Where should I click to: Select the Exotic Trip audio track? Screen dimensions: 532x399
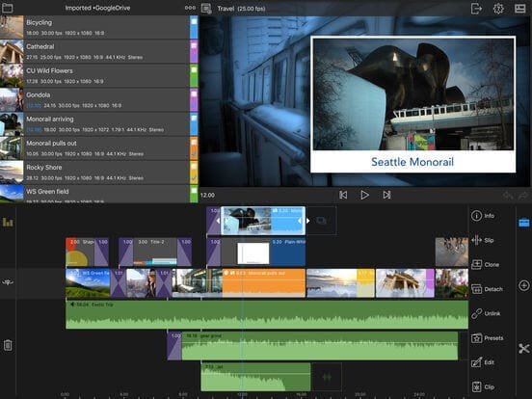pos(267,314)
